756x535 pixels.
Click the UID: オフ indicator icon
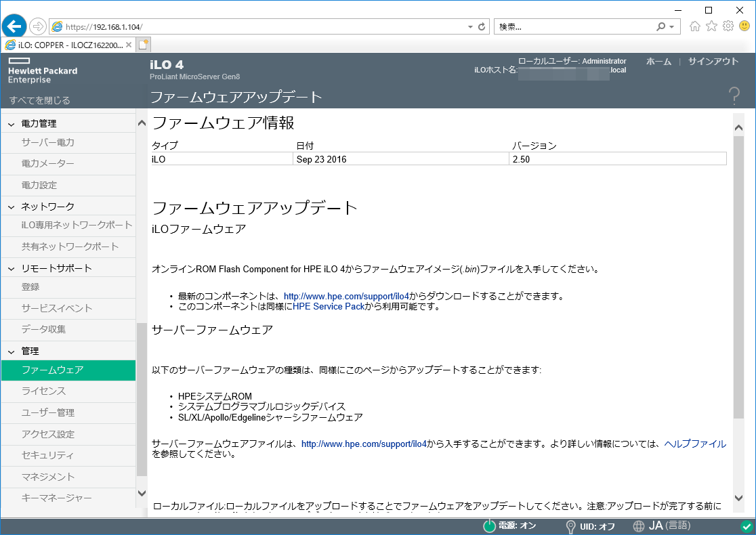click(570, 526)
